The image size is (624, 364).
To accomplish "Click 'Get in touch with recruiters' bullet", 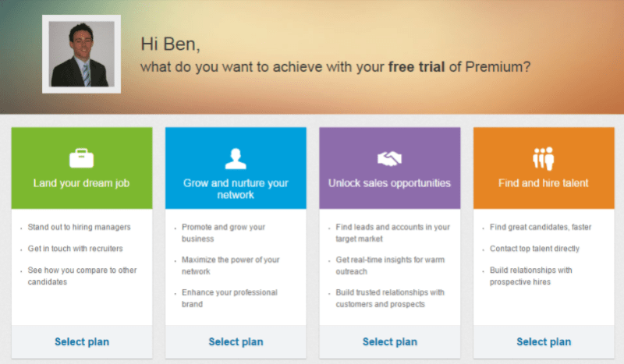I will [75, 249].
